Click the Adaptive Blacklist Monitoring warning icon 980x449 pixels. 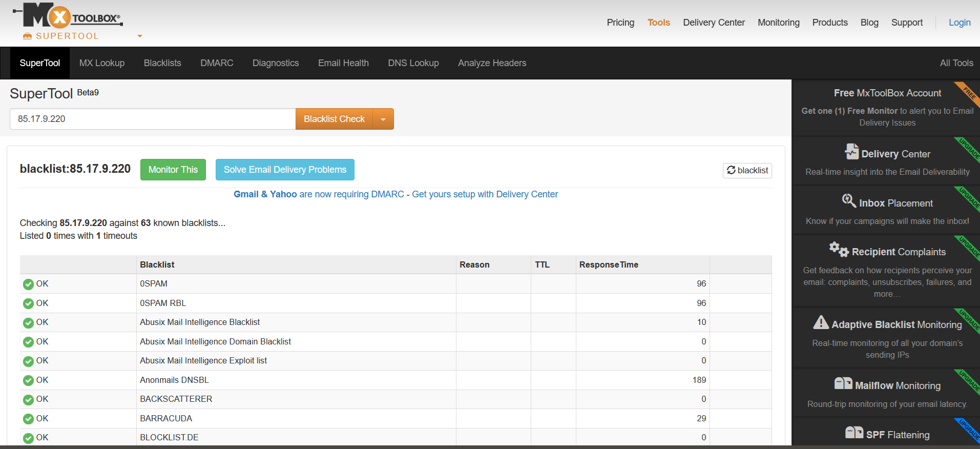tap(821, 322)
